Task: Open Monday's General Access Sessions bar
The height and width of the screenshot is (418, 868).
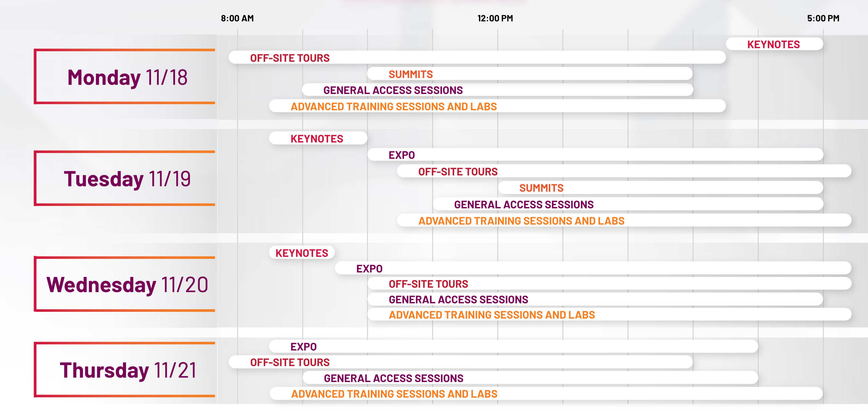Action: click(x=497, y=90)
